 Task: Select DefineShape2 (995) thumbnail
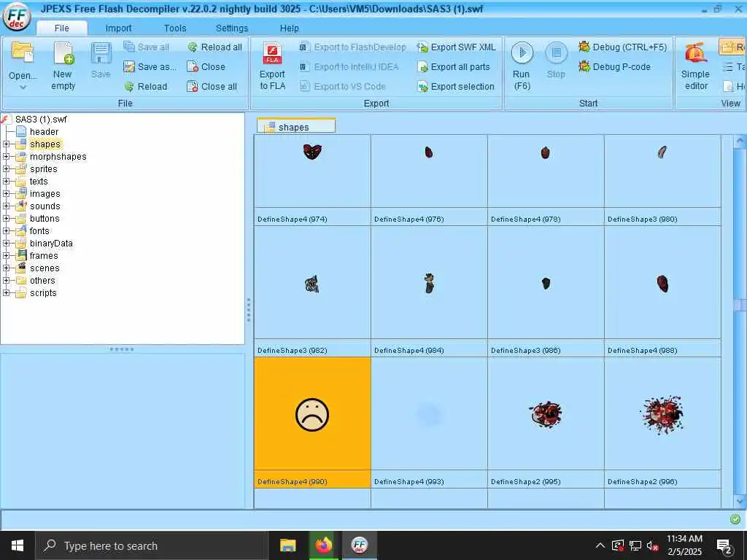(x=546, y=422)
